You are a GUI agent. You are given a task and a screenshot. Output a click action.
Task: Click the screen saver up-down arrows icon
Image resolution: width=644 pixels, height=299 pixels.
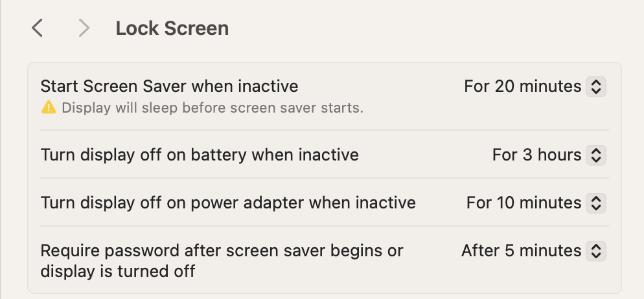(x=595, y=86)
